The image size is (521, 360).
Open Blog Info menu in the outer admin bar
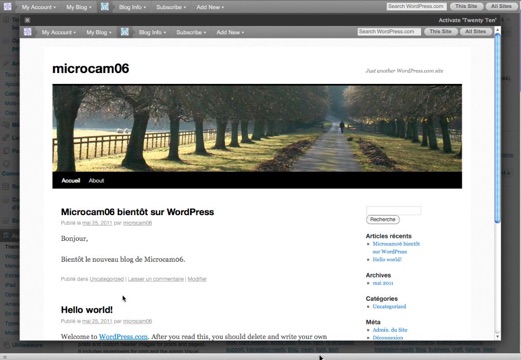coord(132,7)
